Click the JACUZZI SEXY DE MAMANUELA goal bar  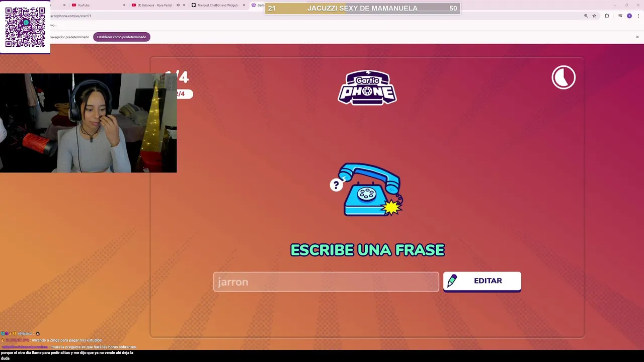(362, 8)
